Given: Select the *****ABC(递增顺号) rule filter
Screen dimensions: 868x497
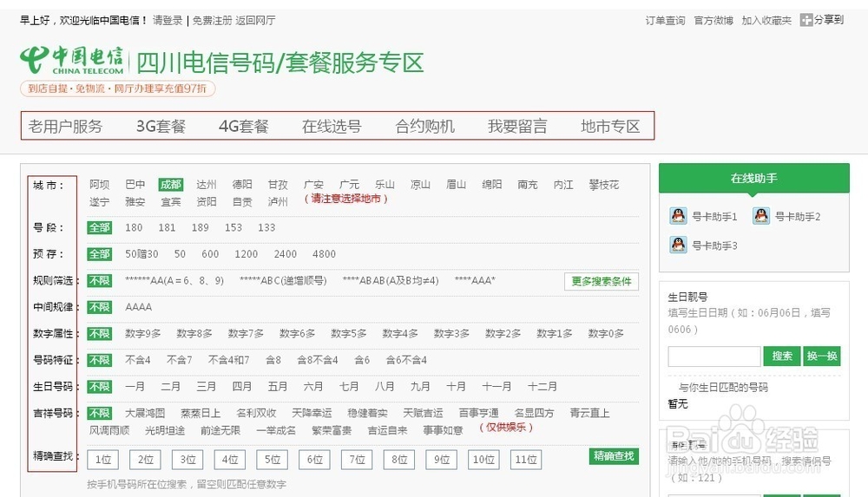Looking at the screenshot, I should click(x=283, y=281).
